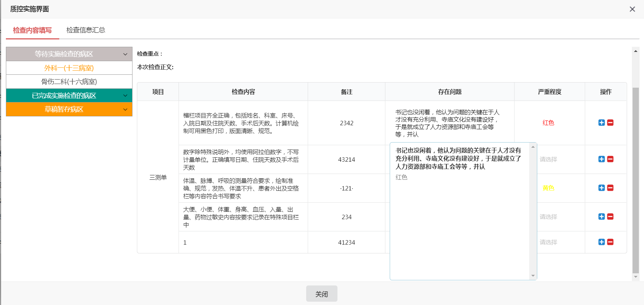Viewport: 644px width, 305px height.
Task: Click the 备注 cell containing 41234
Action: click(x=347, y=242)
